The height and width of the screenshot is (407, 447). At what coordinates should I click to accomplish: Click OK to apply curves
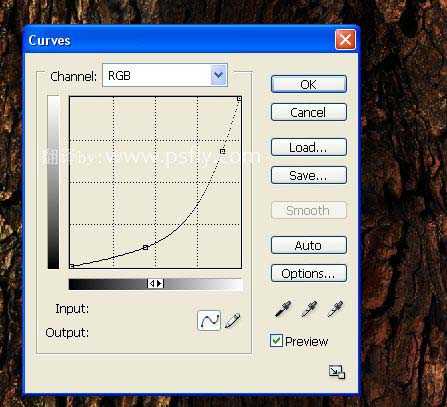click(x=309, y=84)
